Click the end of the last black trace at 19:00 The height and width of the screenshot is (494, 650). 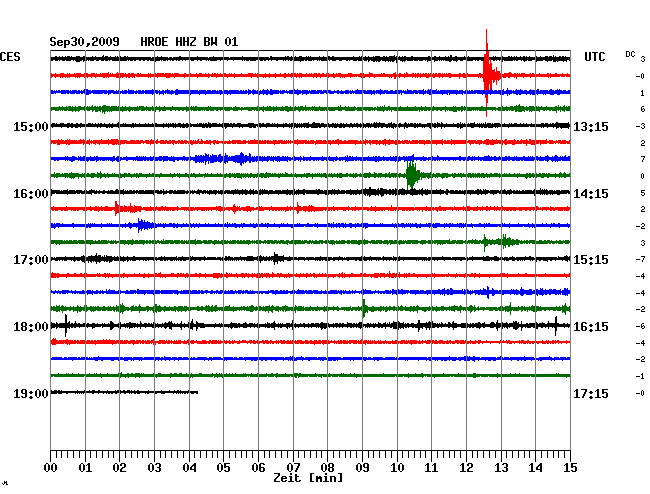196,392
